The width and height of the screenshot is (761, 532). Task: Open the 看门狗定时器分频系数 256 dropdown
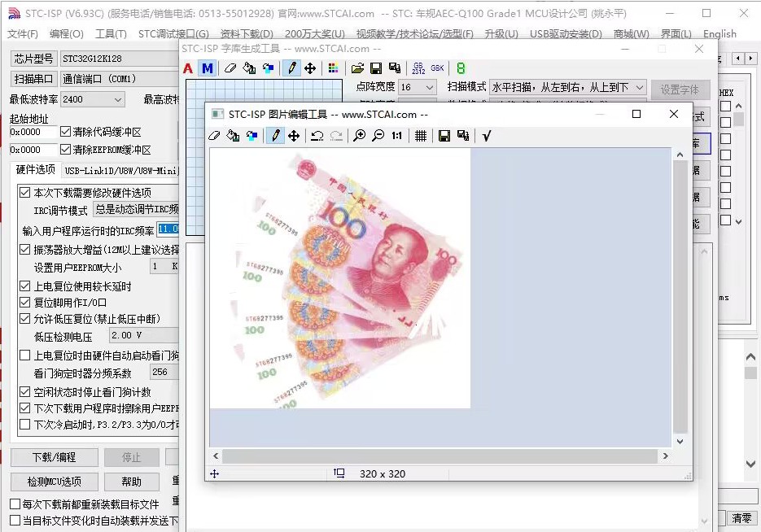(164, 372)
